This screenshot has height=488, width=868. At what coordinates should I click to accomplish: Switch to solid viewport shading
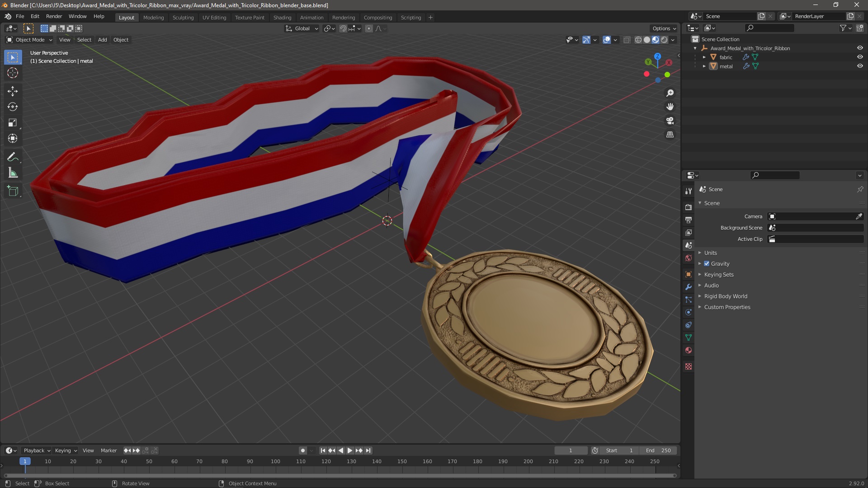(647, 40)
